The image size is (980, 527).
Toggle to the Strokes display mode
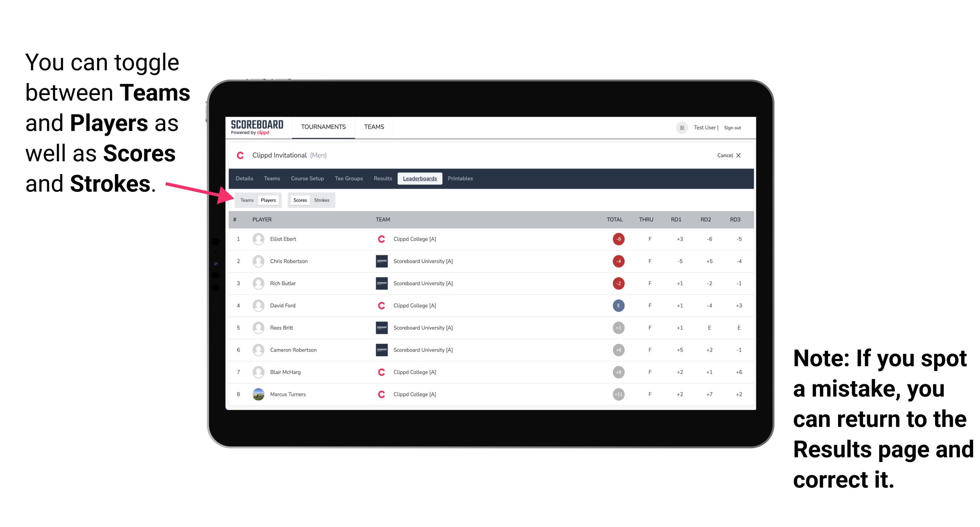pyautogui.click(x=322, y=200)
